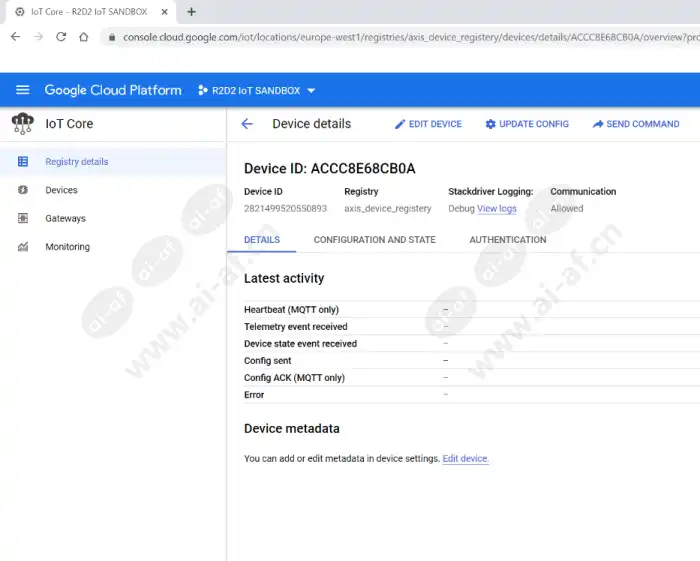Click the Communication Allowed value
The height and width of the screenshot is (561, 700).
coord(567,208)
